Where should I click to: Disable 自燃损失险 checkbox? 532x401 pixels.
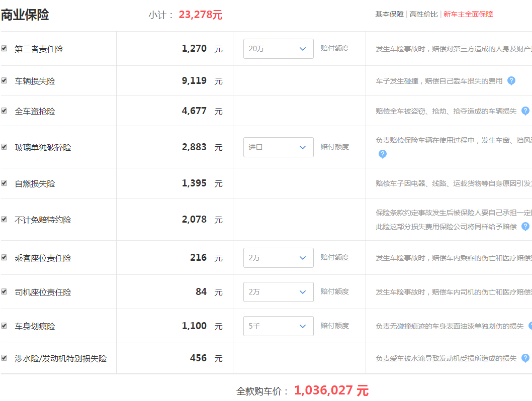tap(4, 183)
